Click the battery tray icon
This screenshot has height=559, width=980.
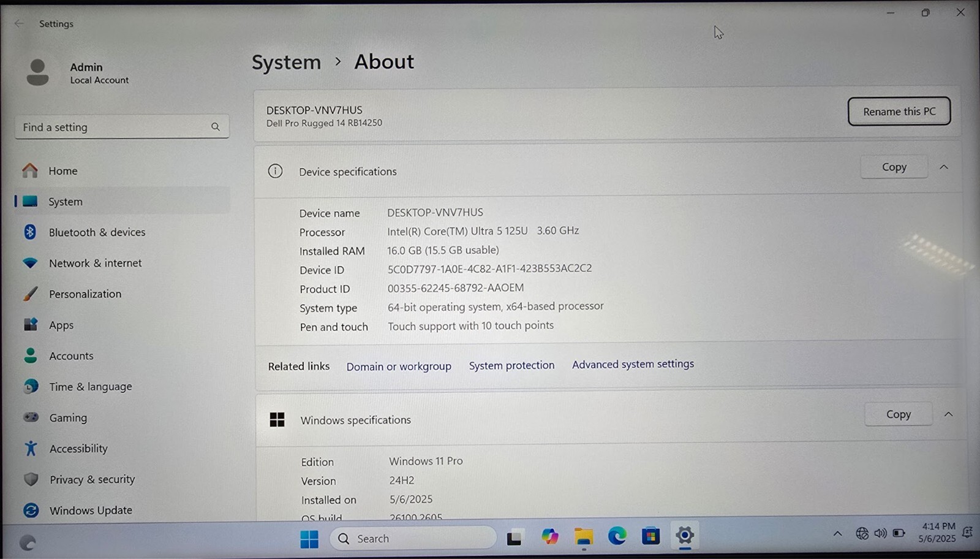899,533
